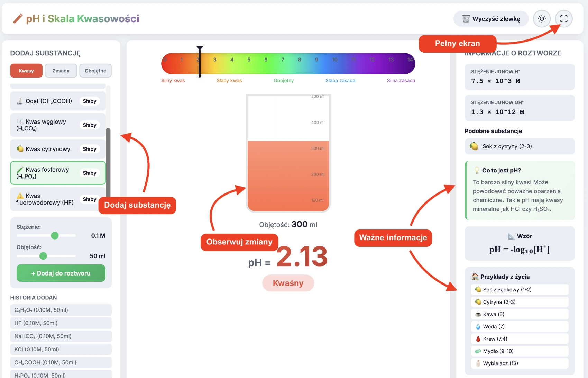This screenshot has width=588, height=378.
Task: Toggle the light/dark theme sun icon
Action: click(542, 19)
